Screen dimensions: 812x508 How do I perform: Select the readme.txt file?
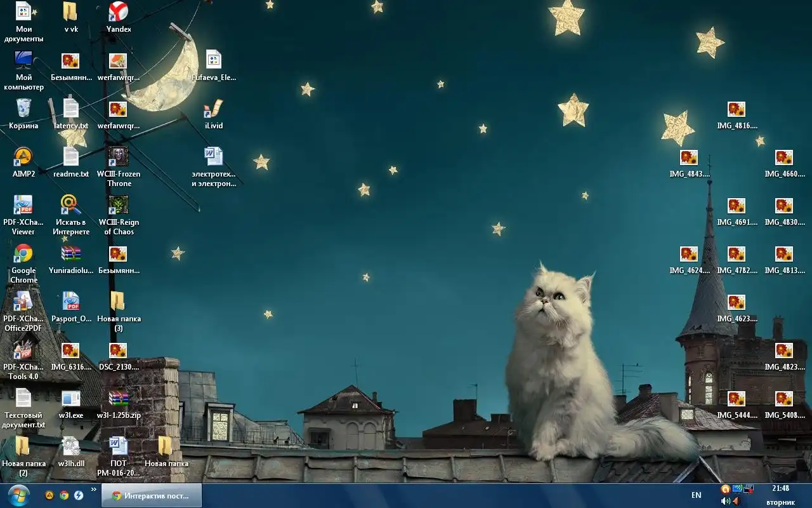coord(71,157)
